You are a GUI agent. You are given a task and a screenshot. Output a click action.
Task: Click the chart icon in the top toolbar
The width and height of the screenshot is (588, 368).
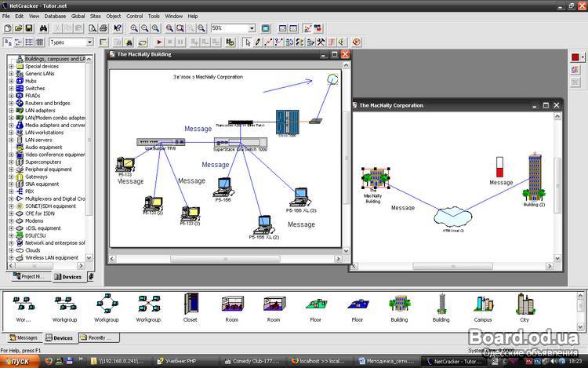(x=307, y=28)
